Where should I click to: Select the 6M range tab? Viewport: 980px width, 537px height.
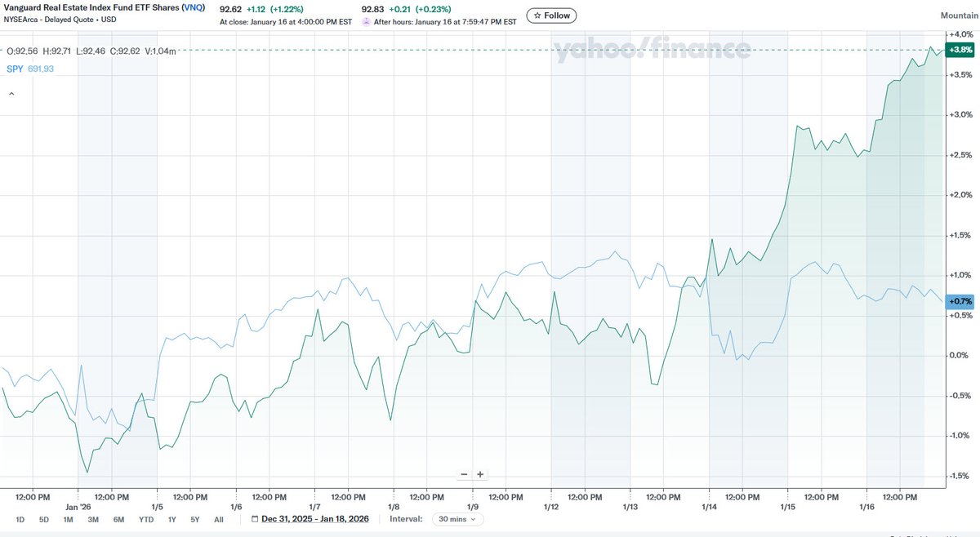pyautogui.click(x=118, y=519)
